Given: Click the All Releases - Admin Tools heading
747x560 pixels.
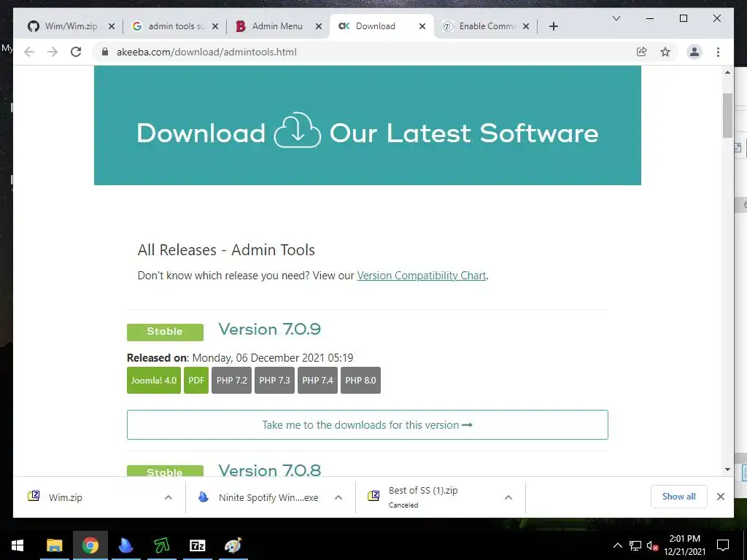Looking at the screenshot, I should pyautogui.click(x=226, y=250).
